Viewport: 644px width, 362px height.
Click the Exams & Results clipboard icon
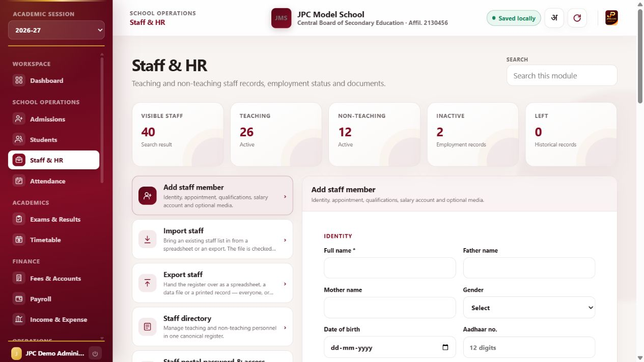pyautogui.click(x=19, y=219)
